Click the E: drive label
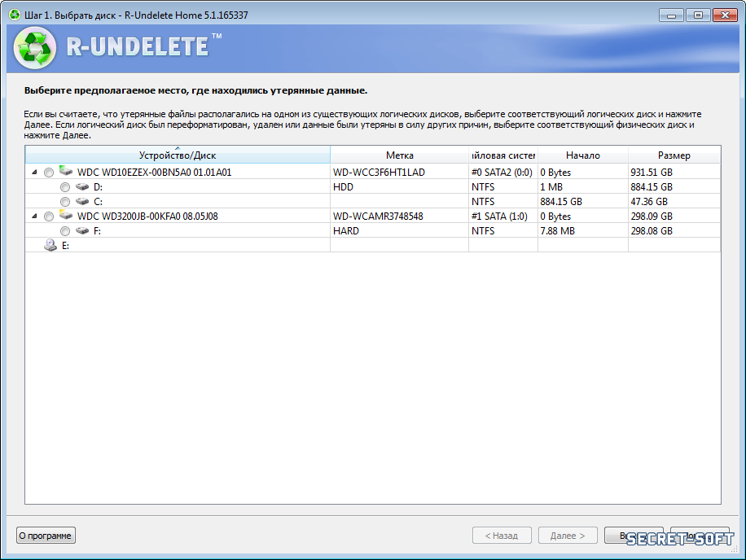The width and height of the screenshot is (746, 560). pyautogui.click(x=65, y=246)
